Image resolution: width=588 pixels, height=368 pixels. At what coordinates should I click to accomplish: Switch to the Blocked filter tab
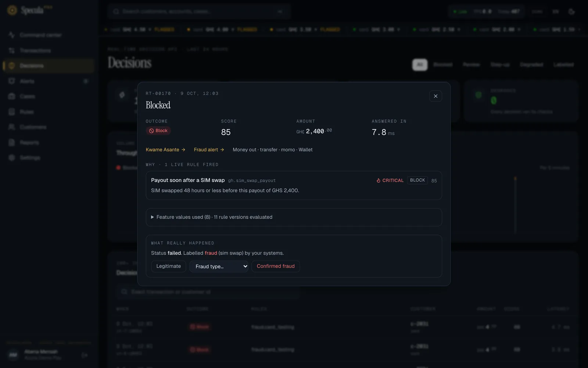(x=443, y=64)
